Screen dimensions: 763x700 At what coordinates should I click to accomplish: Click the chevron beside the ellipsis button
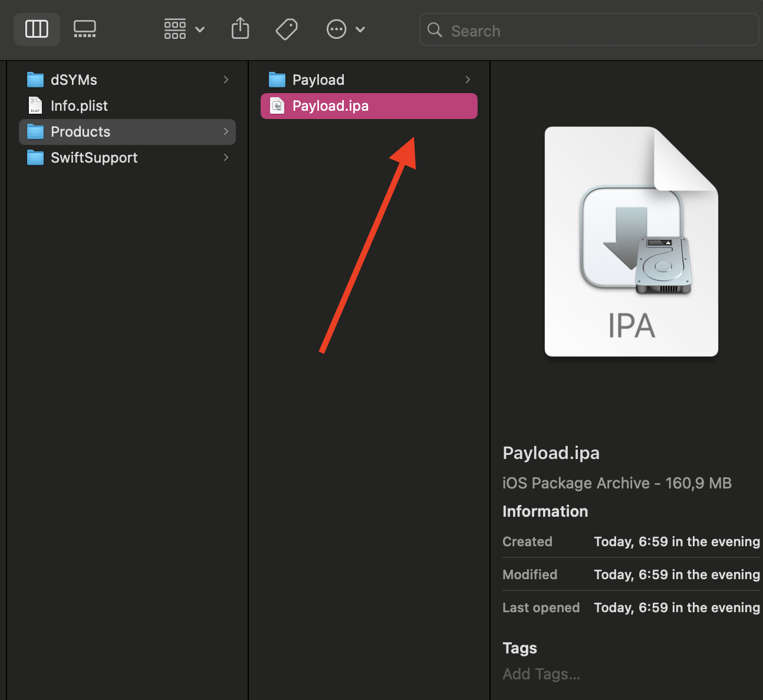point(360,29)
